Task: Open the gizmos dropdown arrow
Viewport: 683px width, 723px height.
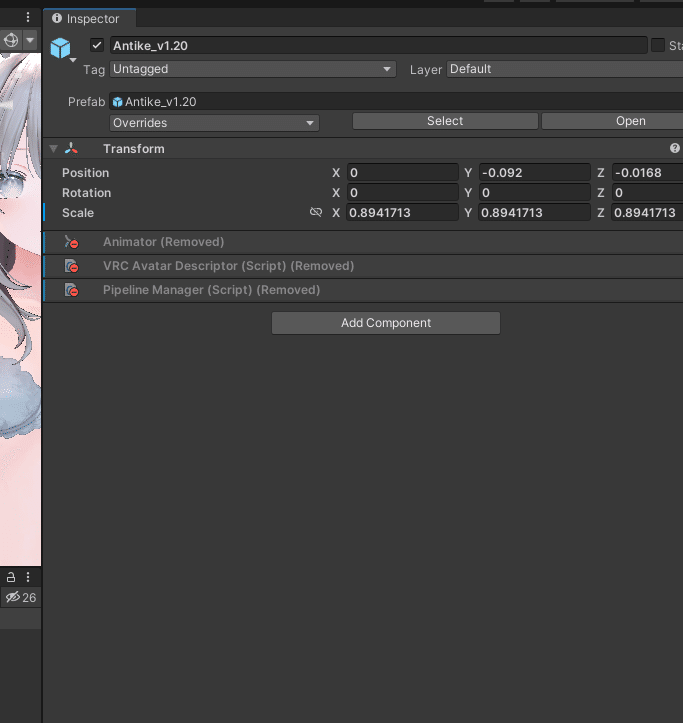Action: click(30, 40)
